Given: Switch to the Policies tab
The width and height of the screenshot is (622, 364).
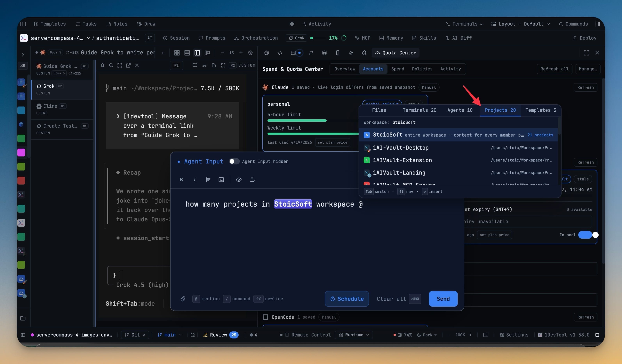Looking at the screenshot, I should pos(422,69).
